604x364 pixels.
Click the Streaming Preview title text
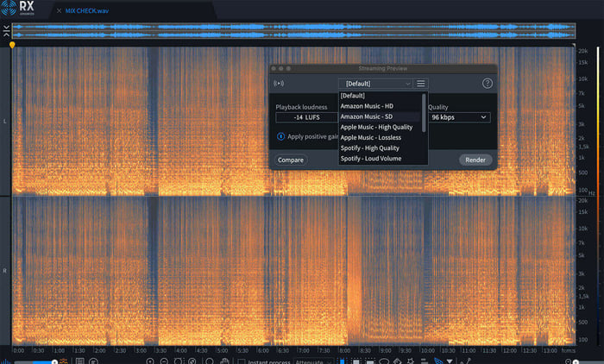click(382, 68)
